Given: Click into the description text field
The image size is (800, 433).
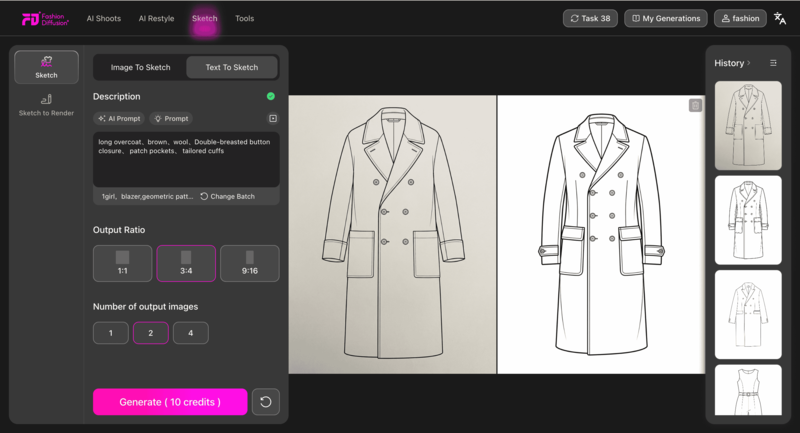Looking at the screenshot, I should point(186,160).
